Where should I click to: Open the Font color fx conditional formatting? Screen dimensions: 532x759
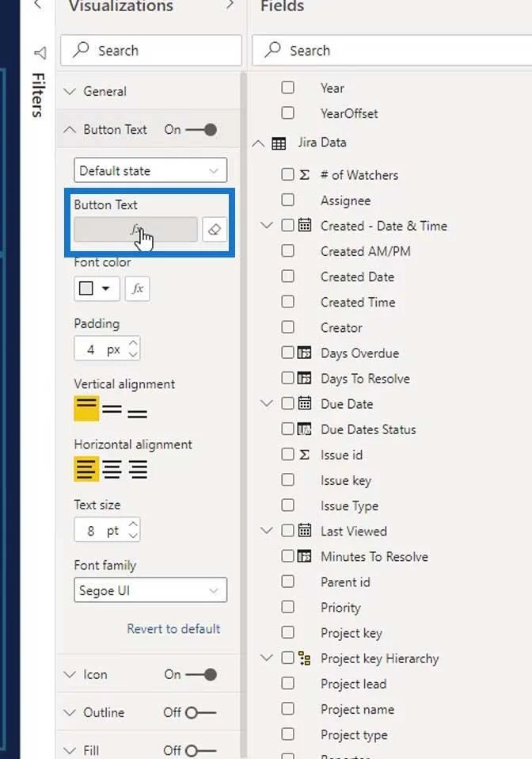point(137,288)
